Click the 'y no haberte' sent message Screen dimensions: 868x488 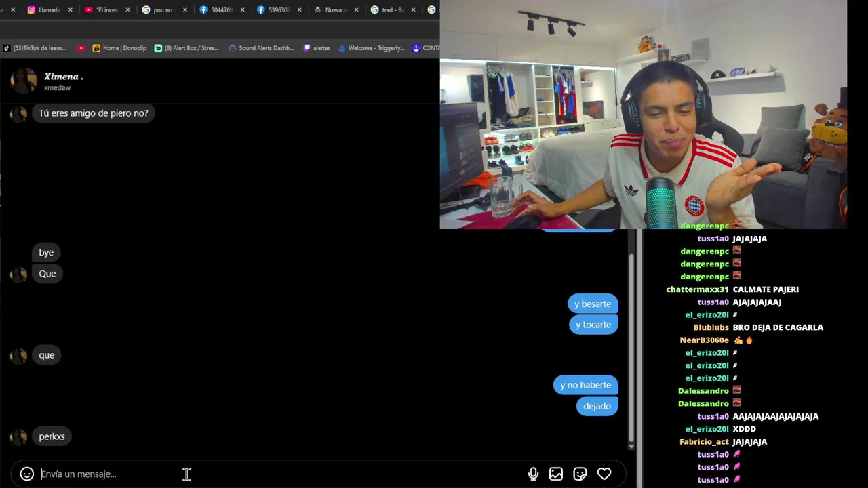click(x=585, y=385)
